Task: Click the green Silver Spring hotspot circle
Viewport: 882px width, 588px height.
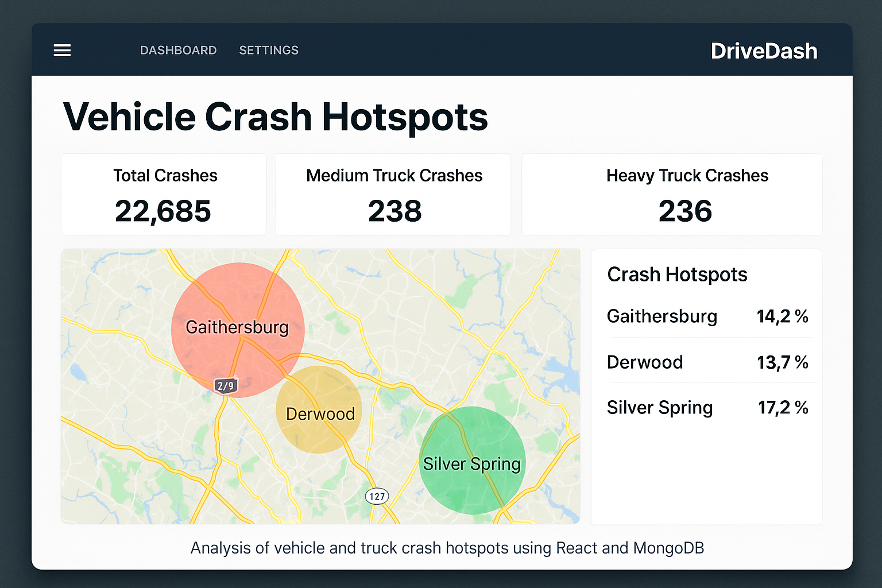Action: tap(472, 460)
